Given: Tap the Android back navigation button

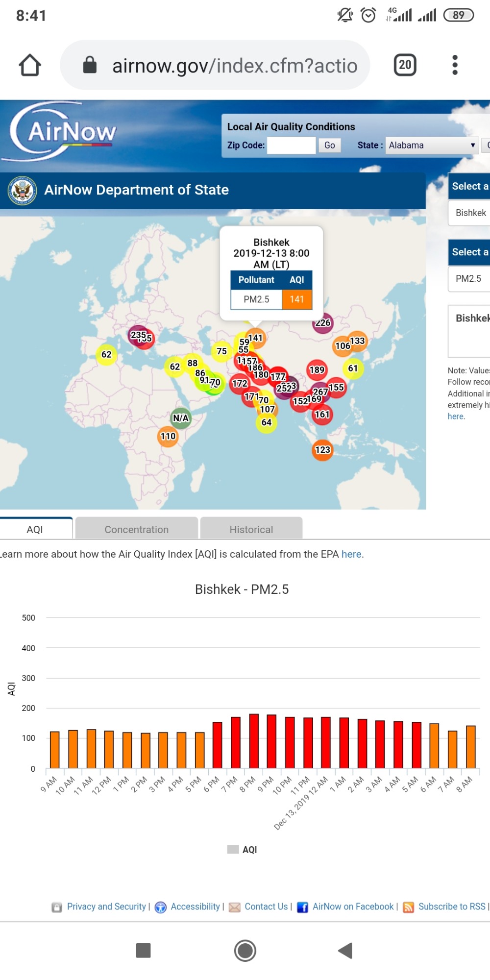Looking at the screenshot, I should (345, 951).
